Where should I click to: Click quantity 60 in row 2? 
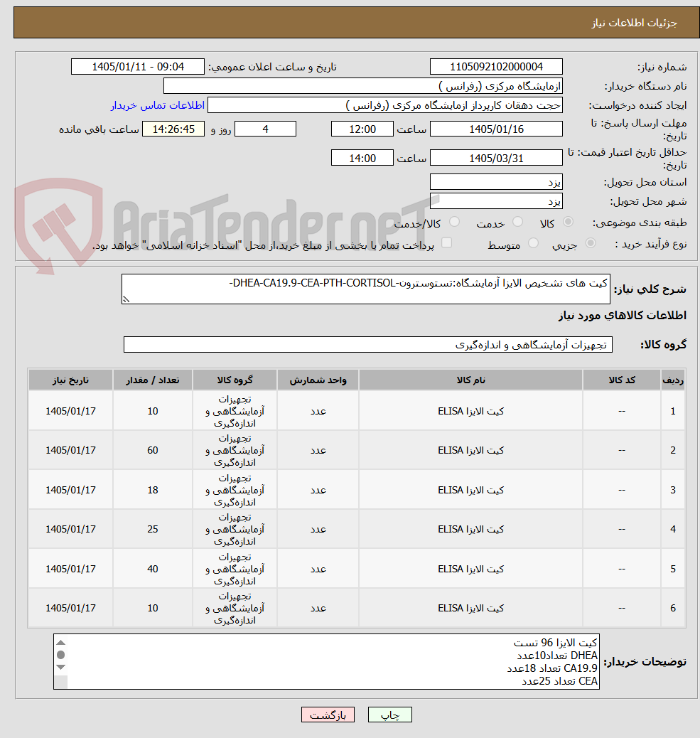152,450
